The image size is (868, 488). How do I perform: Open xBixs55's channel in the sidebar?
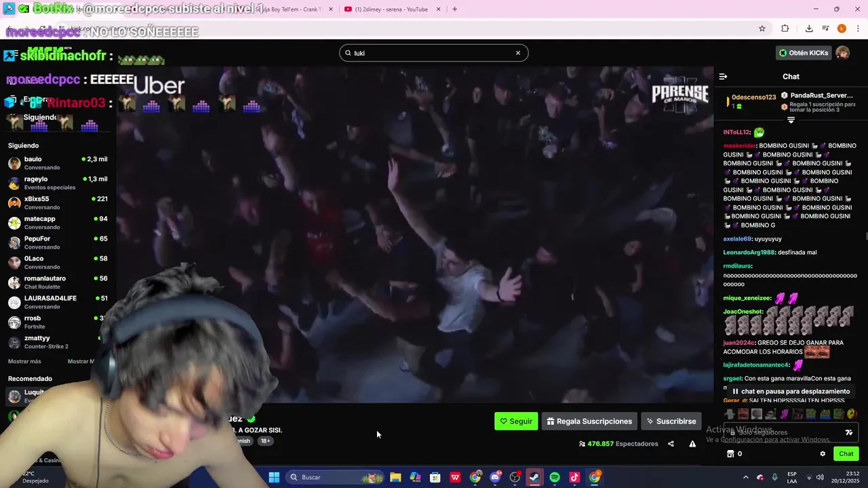coord(58,203)
